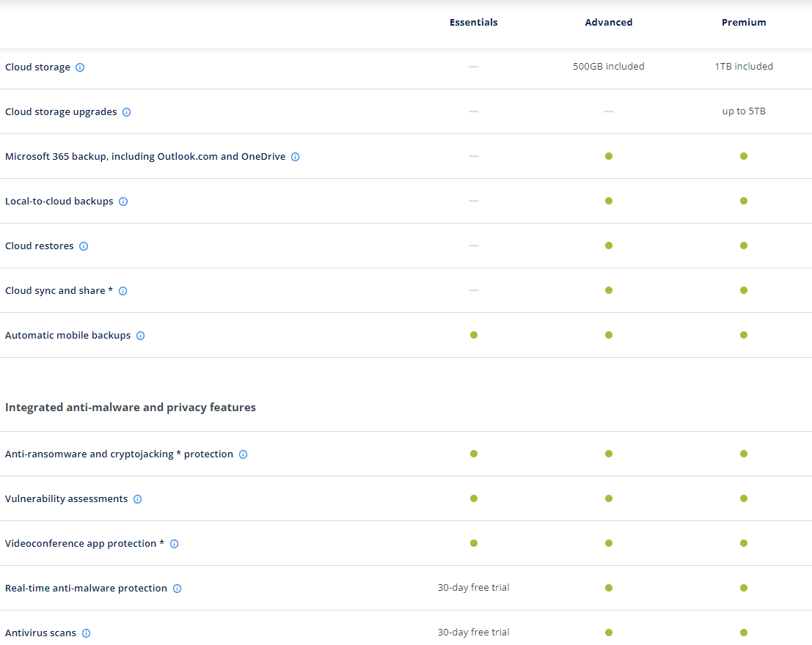
Task: Open info icon for Cloud sync and share
Action: [x=122, y=291]
